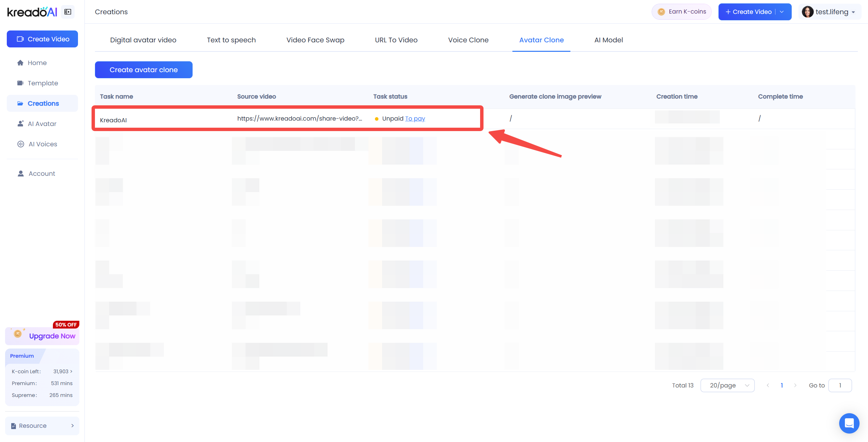
Task: Switch to the Voice Clone tab
Action: pos(468,40)
